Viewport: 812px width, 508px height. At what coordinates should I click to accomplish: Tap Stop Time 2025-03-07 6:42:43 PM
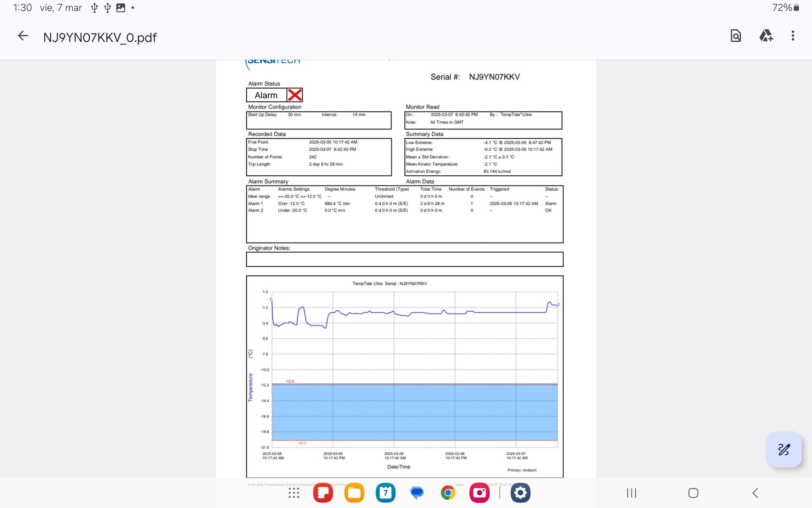tap(332, 149)
